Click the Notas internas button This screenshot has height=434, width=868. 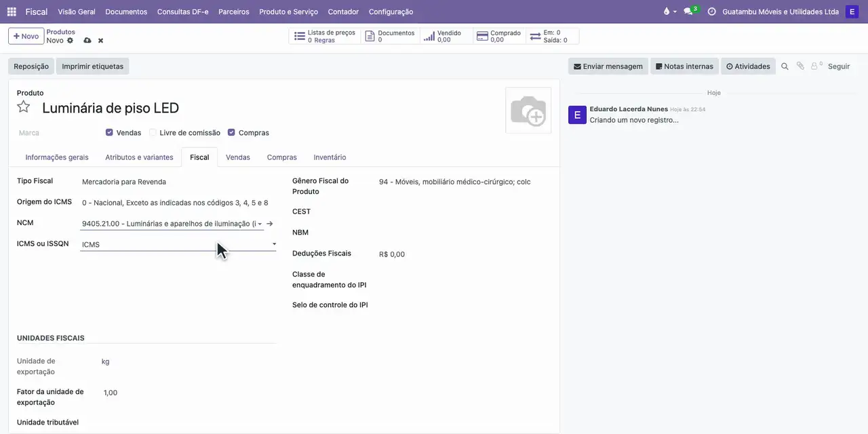pyautogui.click(x=684, y=66)
